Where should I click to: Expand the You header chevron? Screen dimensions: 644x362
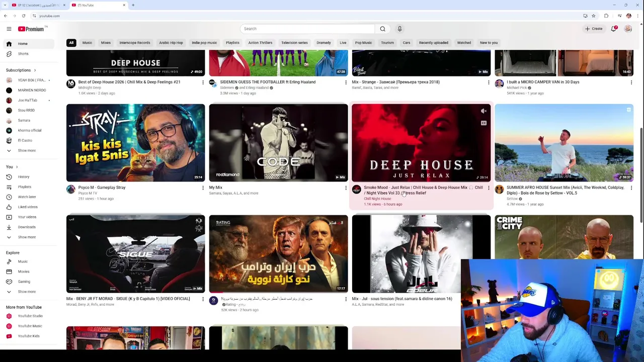[x=17, y=167]
